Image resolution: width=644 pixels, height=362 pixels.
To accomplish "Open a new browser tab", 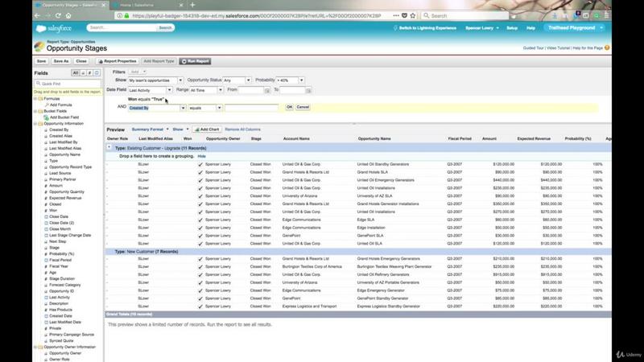I will [x=192, y=5].
